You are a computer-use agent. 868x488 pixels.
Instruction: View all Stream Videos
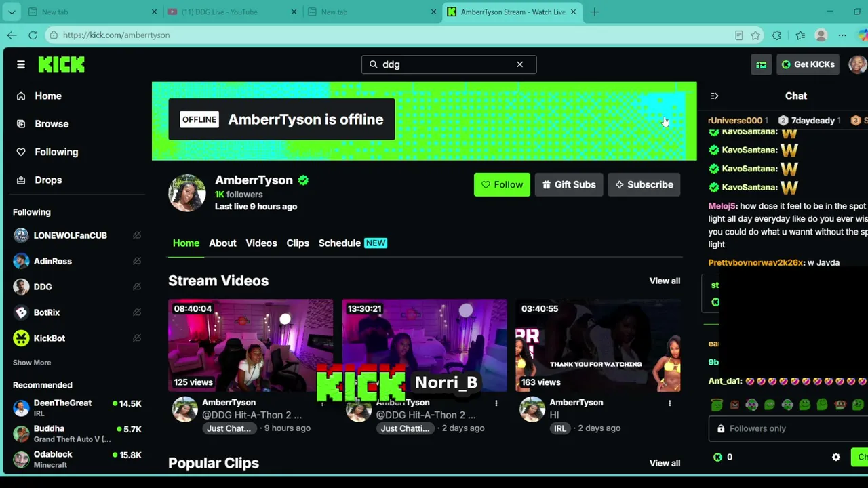click(665, 281)
